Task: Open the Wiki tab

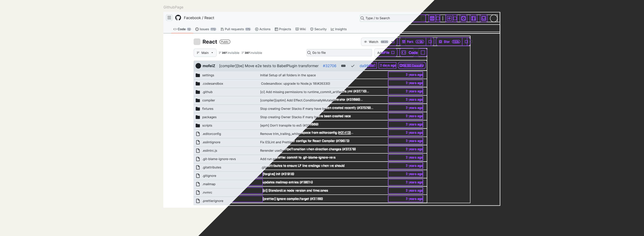Action: (300, 29)
